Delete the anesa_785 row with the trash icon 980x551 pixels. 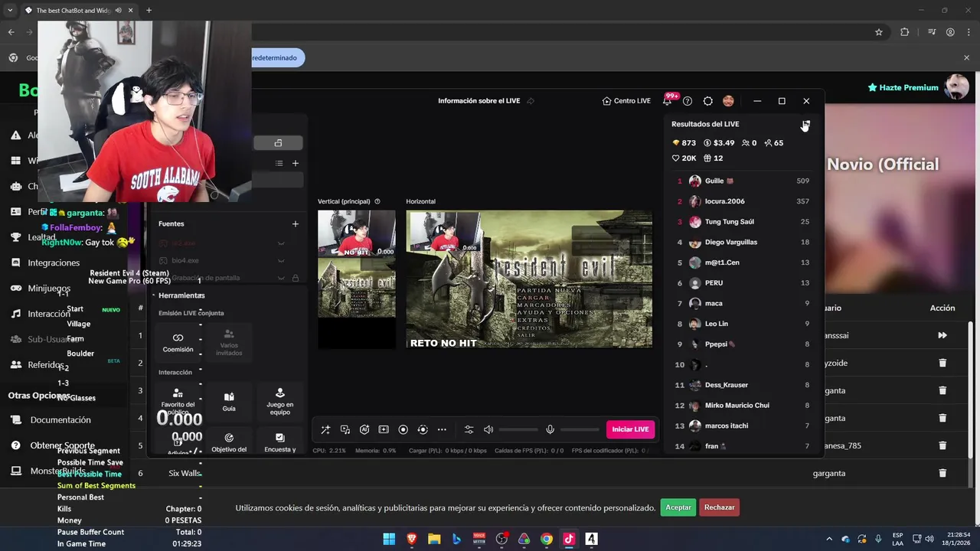click(942, 445)
